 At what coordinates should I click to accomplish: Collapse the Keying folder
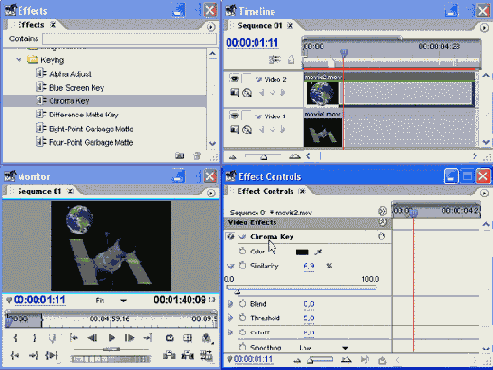tap(19, 60)
